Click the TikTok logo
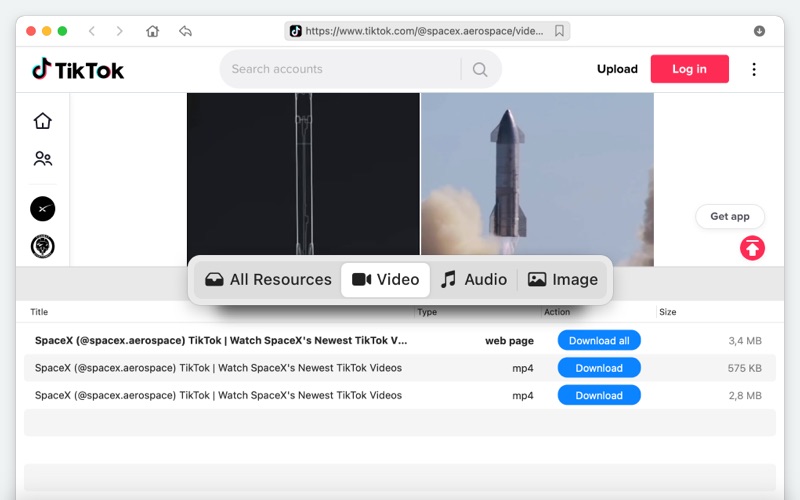 [78, 69]
